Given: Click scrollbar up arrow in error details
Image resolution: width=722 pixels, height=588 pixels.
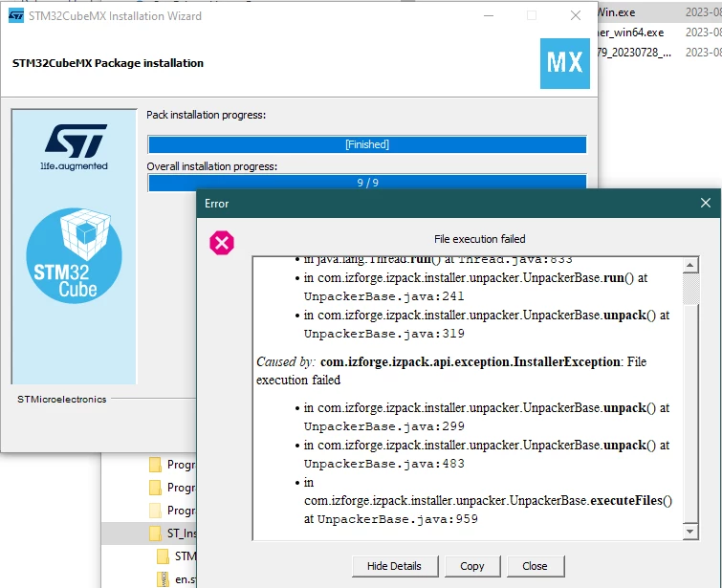Looking at the screenshot, I should point(689,265).
